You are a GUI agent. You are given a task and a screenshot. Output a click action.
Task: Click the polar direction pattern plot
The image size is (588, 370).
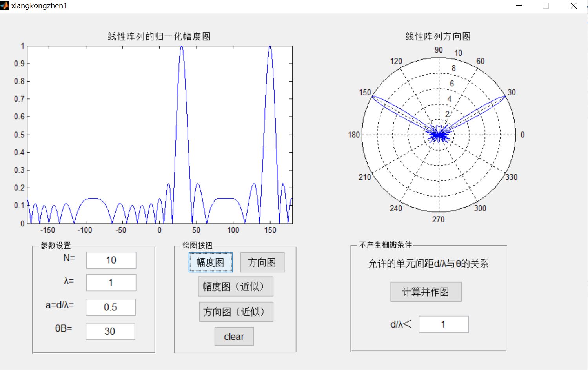438,135
